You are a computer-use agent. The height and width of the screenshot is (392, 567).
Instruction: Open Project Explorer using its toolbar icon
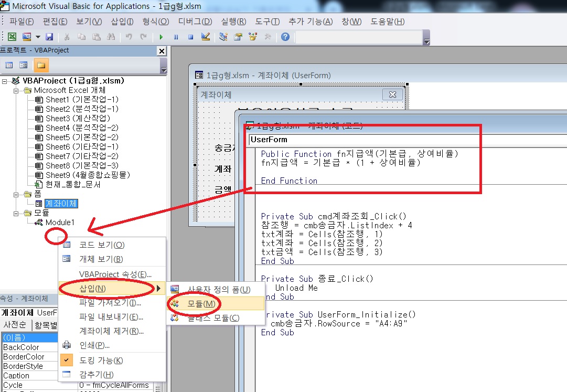[x=223, y=37]
